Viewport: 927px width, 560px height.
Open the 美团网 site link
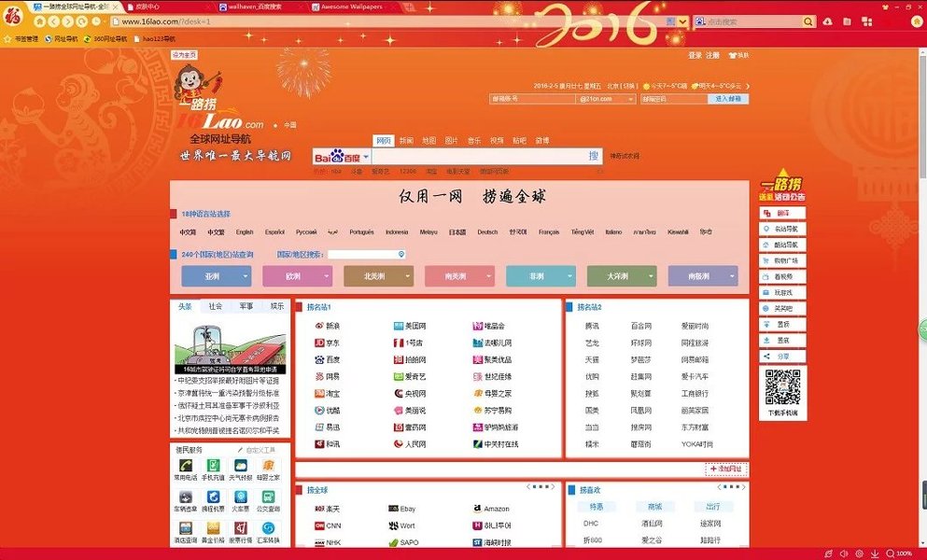410,326
